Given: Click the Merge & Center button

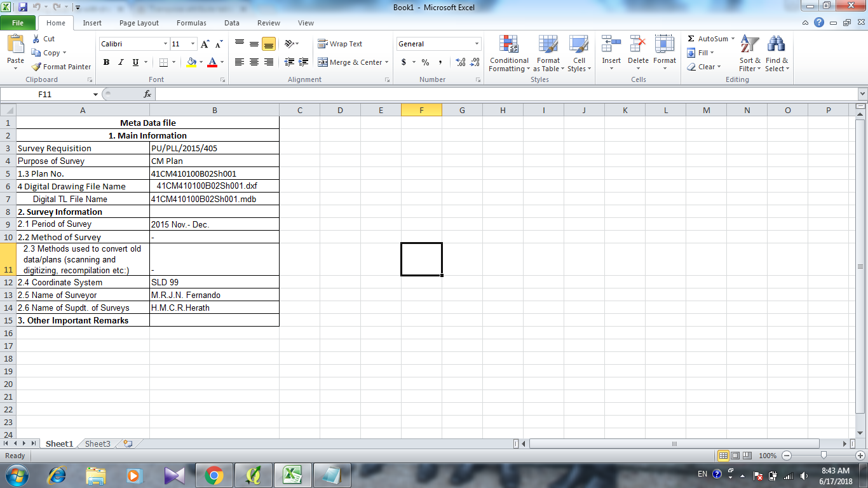Looking at the screenshot, I should [x=350, y=62].
